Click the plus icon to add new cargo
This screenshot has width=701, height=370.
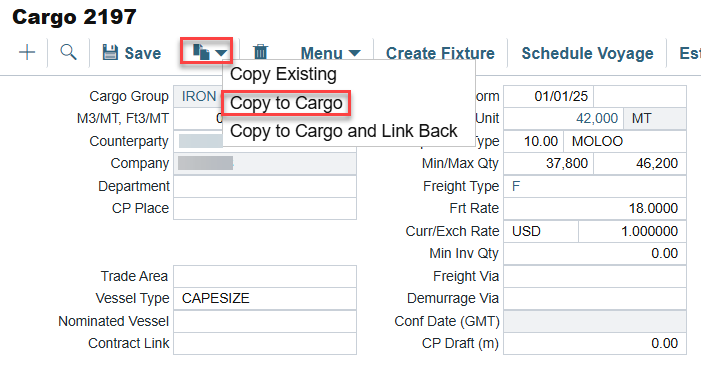[x=27, y=52]
